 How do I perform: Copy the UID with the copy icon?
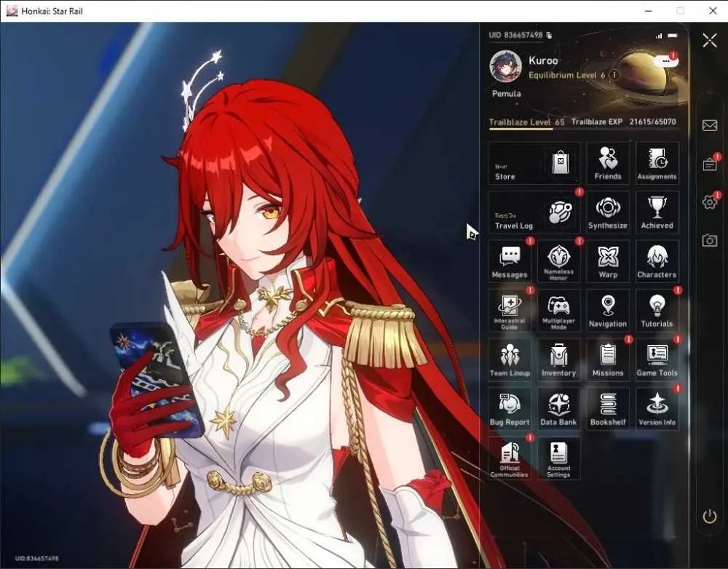pyautogui.click(x=549, y=35)
